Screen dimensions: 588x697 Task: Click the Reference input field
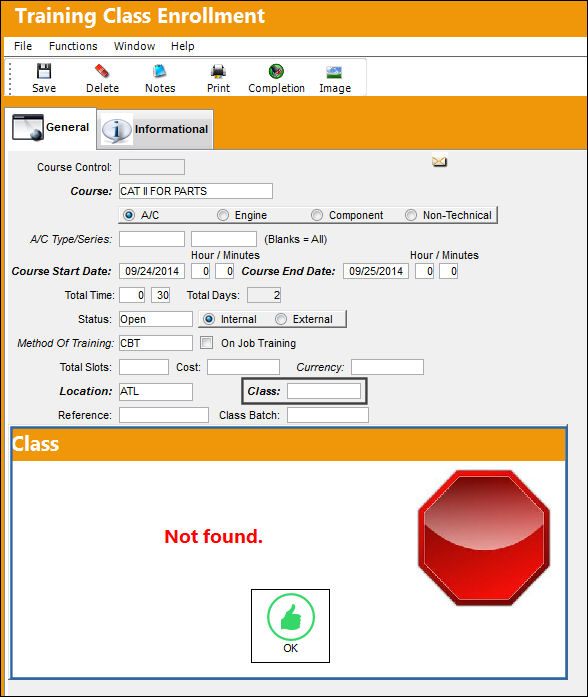pyautogui.click(x=164, y=415)
